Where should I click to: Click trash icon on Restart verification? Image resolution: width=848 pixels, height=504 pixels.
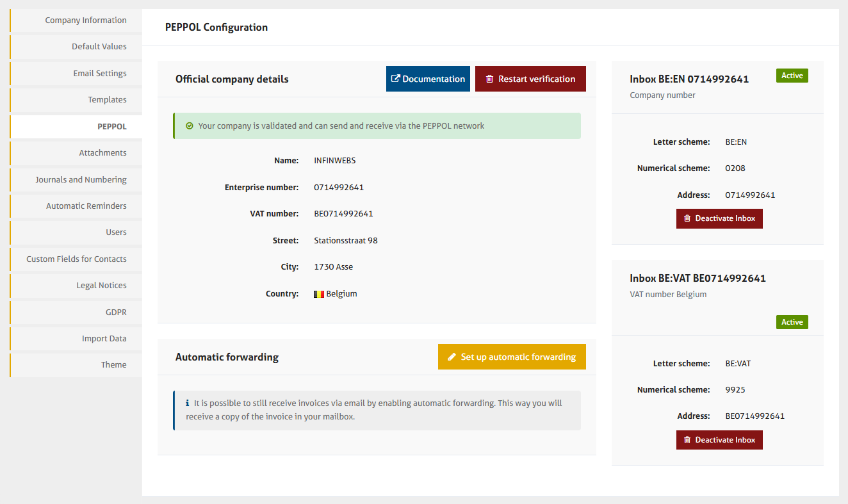point(489,79)
